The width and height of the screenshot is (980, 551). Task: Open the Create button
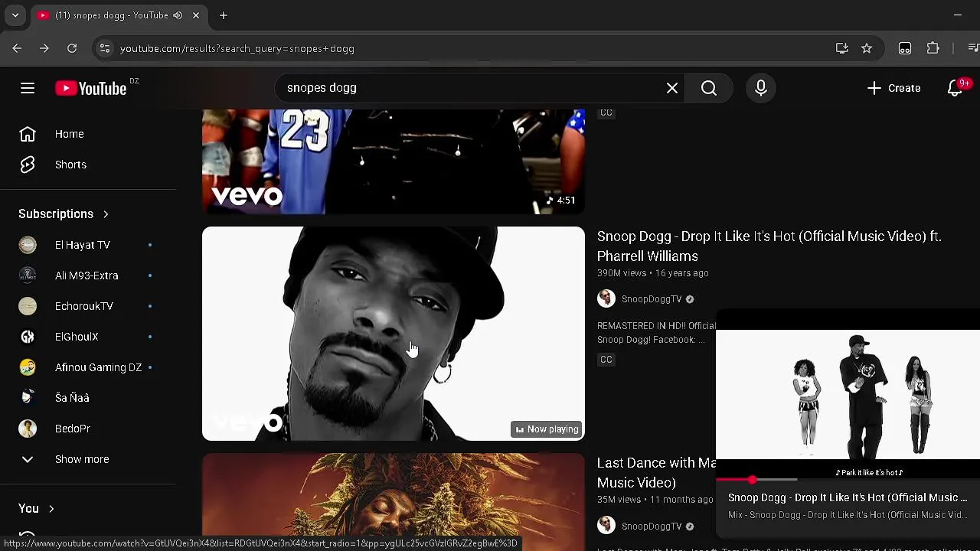pyautogui.click(x=893, y=88)
